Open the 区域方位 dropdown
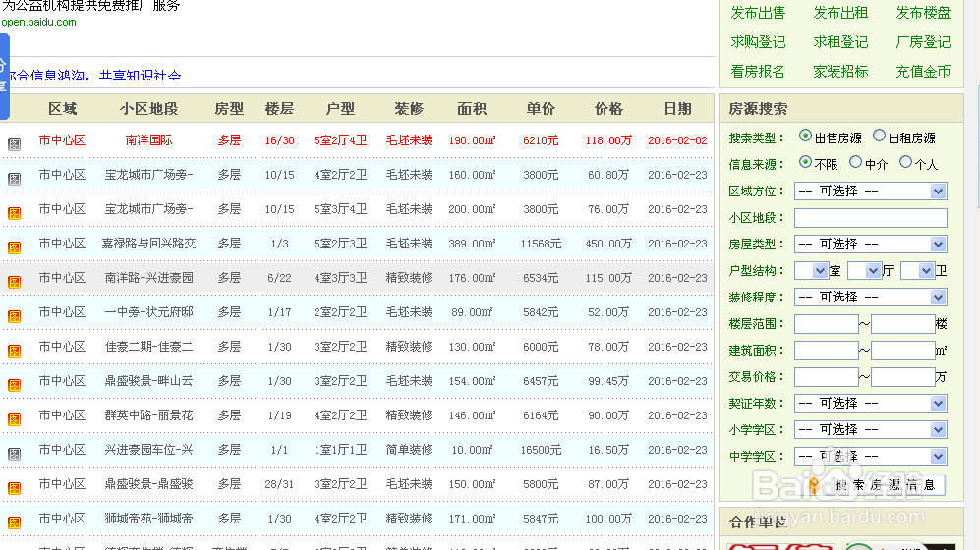The width and height of the screenshot is (980, 550). (x=870, y=192)
